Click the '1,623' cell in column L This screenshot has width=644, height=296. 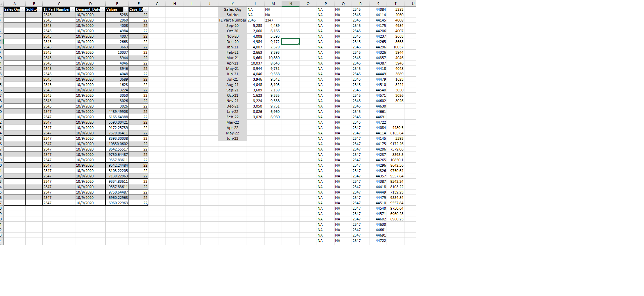(256, 95)
